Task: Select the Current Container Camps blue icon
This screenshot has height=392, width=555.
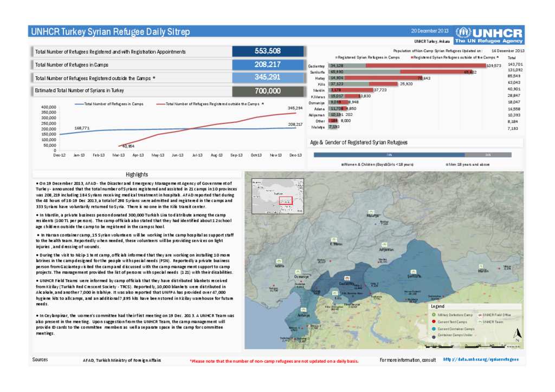Action: pyautogui.click(x=434, y=328)
